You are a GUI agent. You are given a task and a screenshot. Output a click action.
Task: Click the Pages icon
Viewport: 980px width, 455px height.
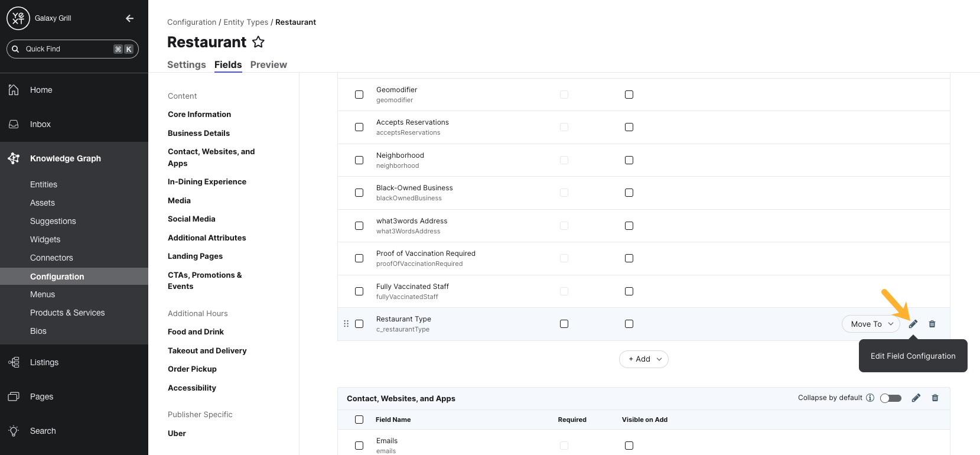point(14,396)
